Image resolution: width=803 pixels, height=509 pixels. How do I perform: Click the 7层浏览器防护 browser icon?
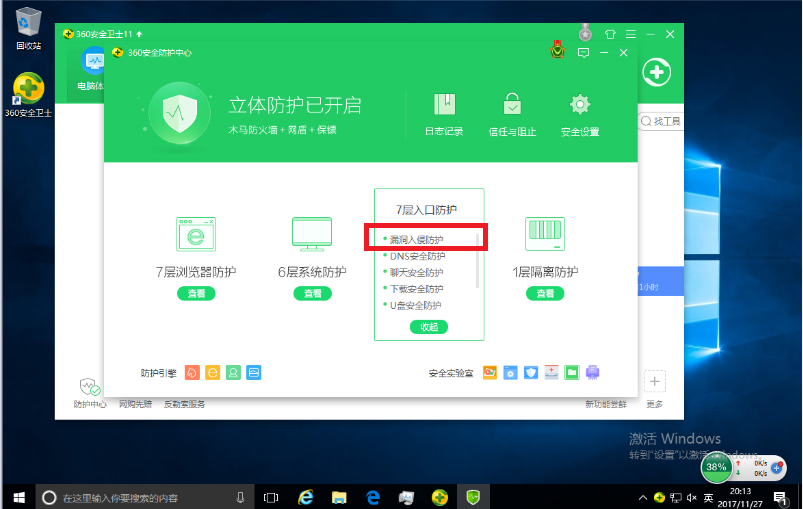(x=196, y=234)
